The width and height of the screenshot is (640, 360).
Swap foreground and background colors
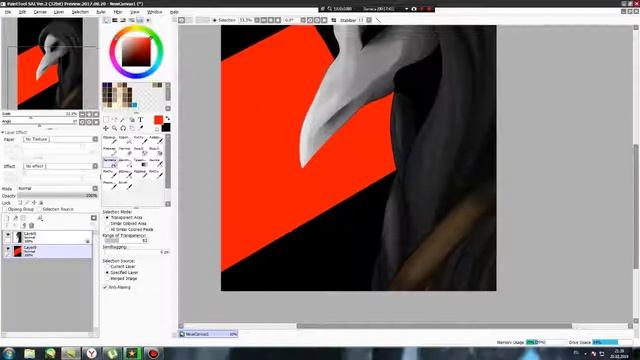pos(167,118)
